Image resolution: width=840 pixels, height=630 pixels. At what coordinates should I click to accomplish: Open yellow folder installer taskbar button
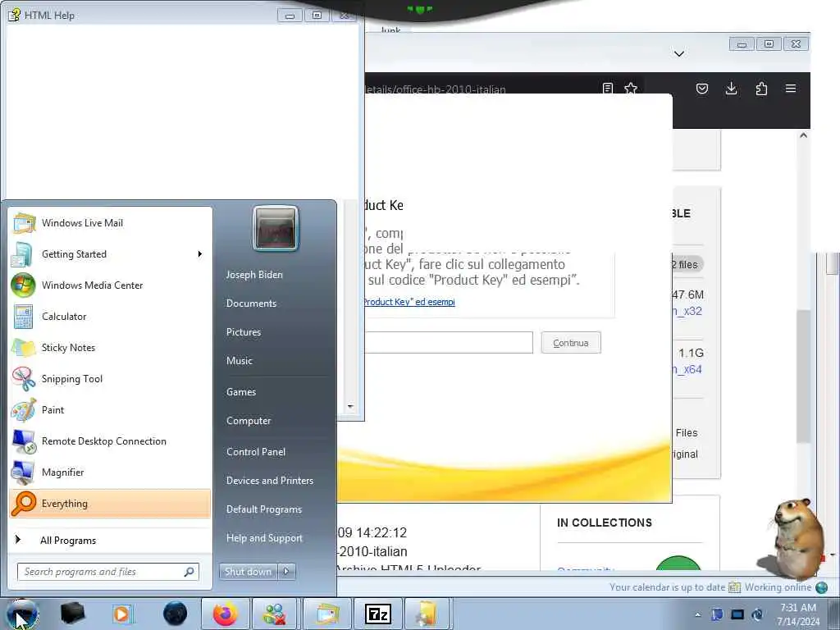427,614
